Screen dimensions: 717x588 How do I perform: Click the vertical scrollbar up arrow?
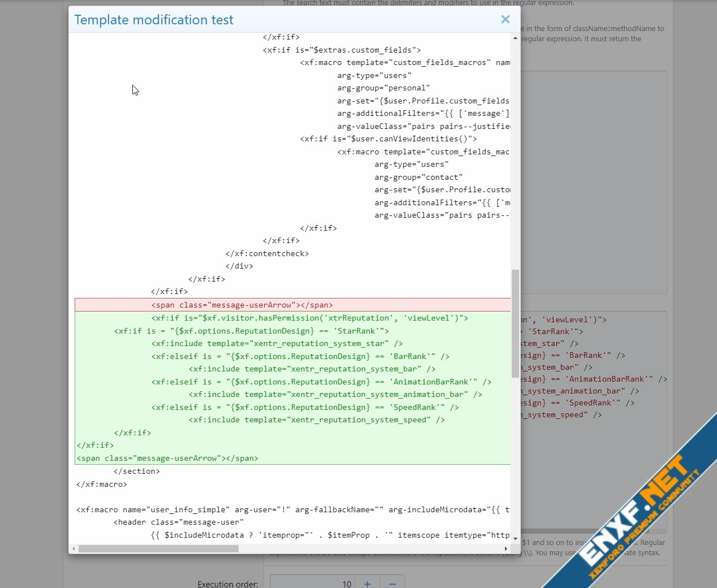(x=515, y=38)
